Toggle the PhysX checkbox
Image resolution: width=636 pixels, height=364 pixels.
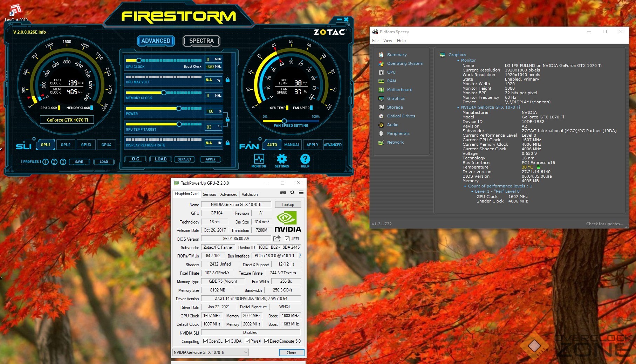click(247, 341)
